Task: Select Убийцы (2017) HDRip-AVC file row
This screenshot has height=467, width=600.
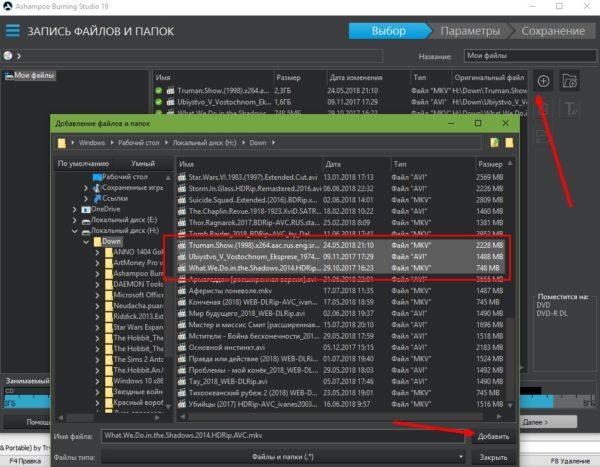Action: coord(342,404)
